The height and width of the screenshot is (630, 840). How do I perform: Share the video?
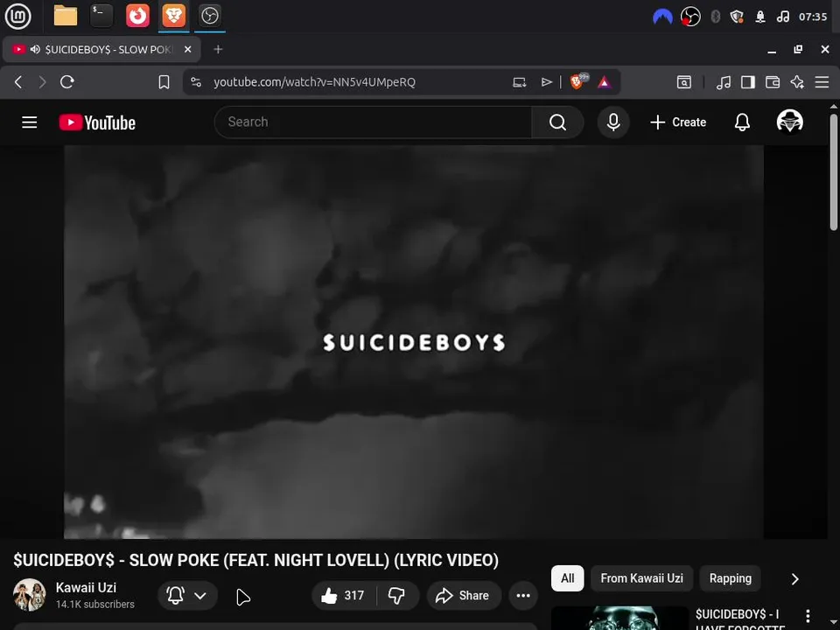[464, 595]
